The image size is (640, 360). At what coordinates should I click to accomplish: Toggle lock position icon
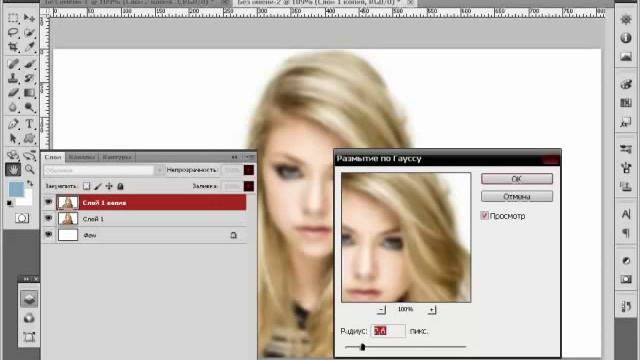point(109,186)
